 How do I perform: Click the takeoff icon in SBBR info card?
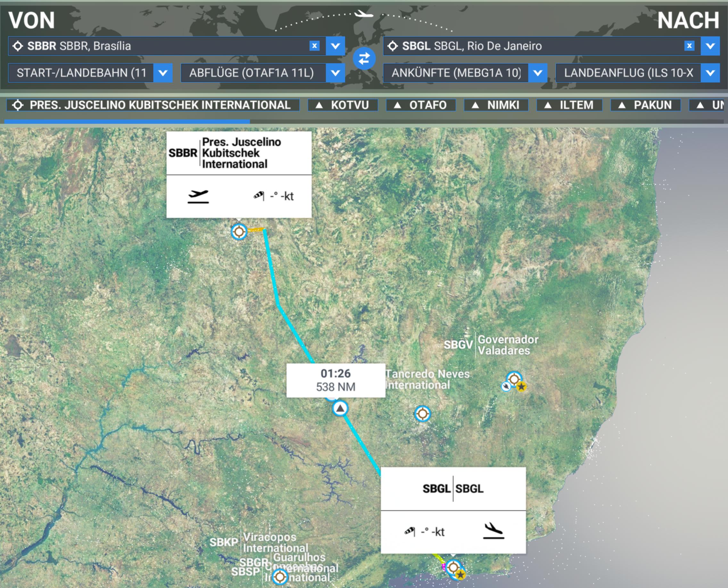198,196
